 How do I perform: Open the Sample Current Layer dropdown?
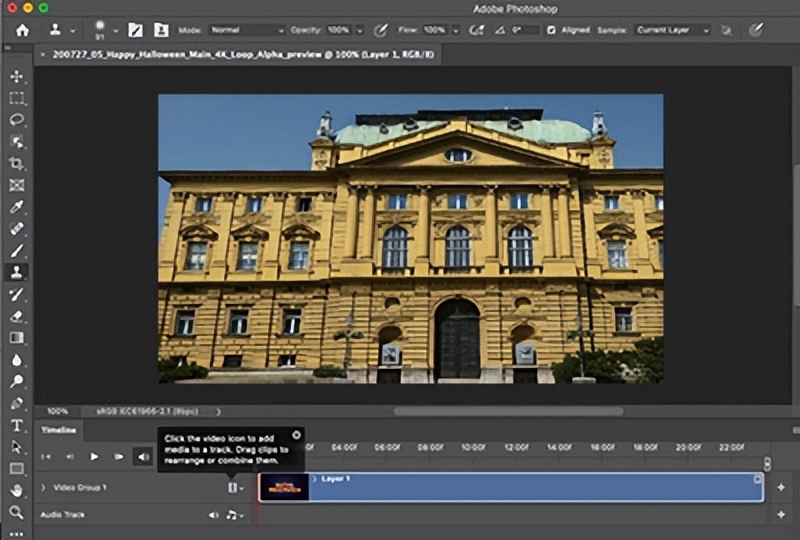coord(673,30)
